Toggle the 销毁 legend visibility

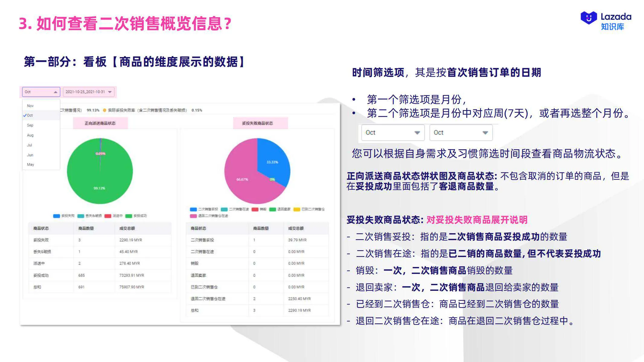point(255,209)
